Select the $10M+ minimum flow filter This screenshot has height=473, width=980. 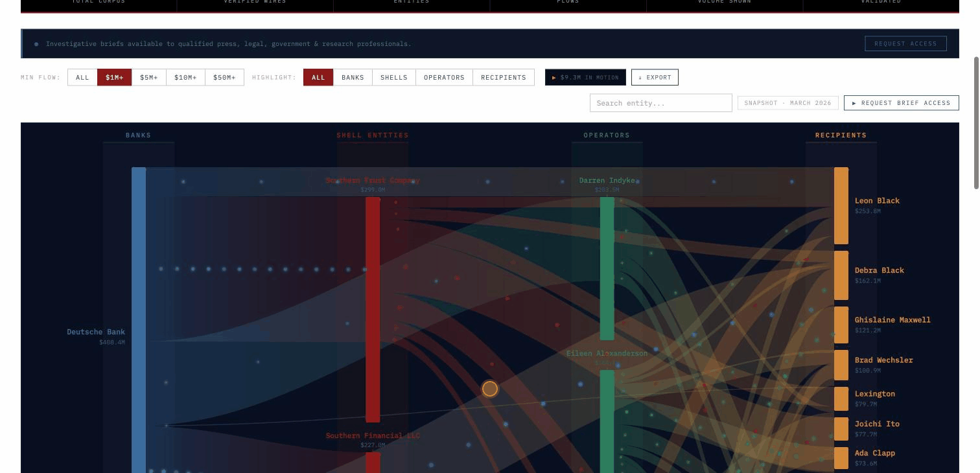pos(185,77)
